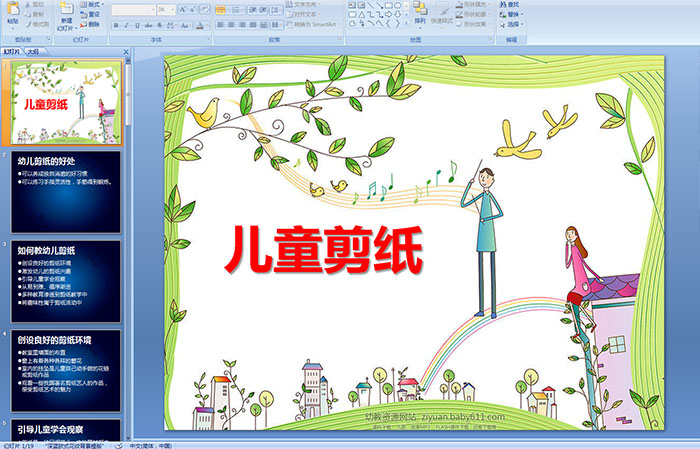Switch to the Outline (大纲) pane tab
Image resolution: width=700 pixels, height=449 pixels.
click(33, 52)
